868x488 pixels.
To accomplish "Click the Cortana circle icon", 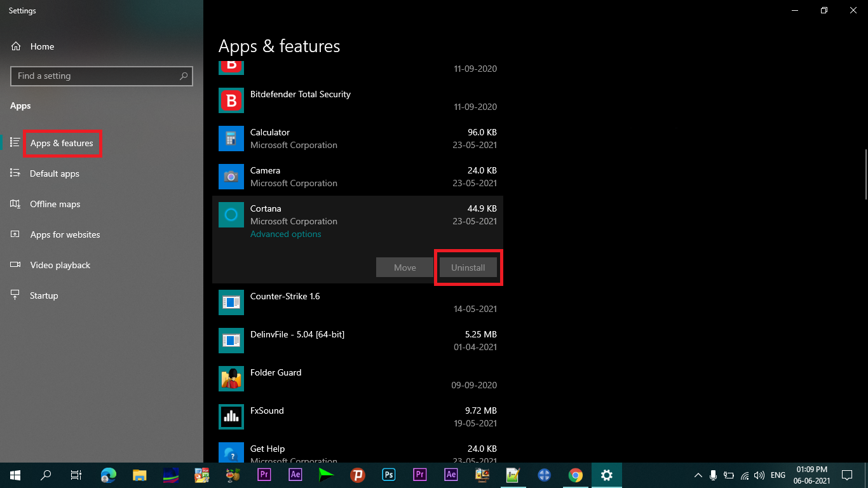I will click(x=231, y=215).
